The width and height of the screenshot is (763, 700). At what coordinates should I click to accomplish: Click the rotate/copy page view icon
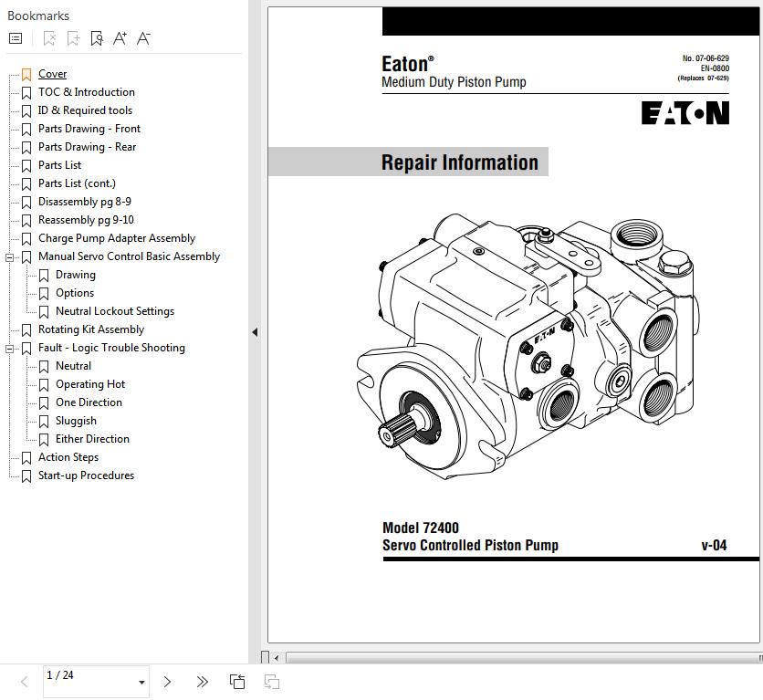237,682
